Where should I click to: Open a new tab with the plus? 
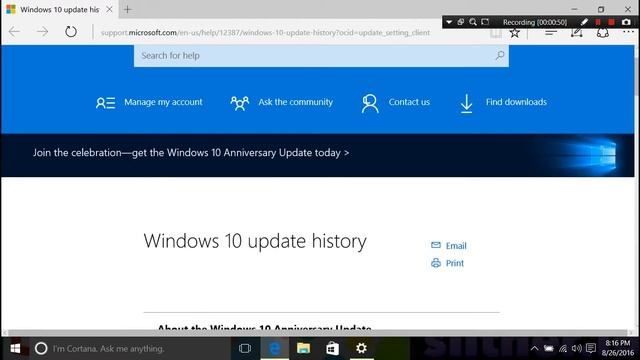128,9
